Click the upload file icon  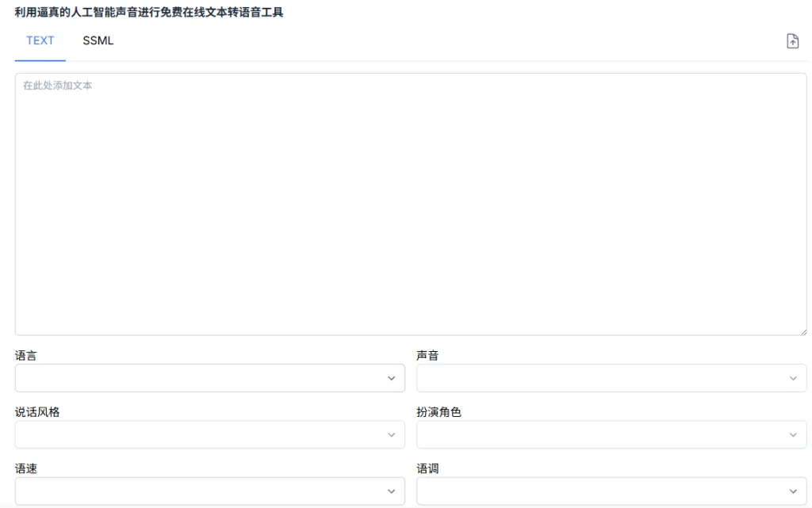click(x=792, y=41)
